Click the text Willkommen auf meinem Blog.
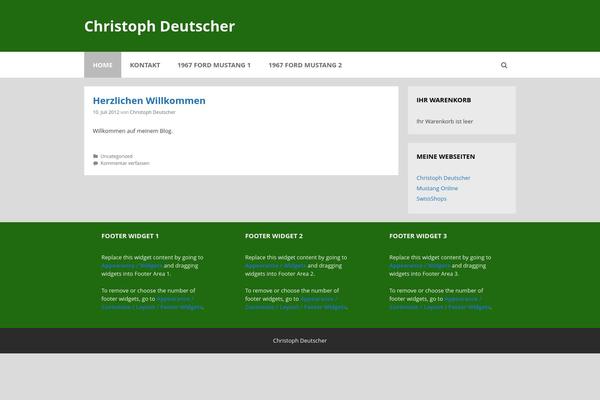Image resolution: width=600 pixels, height=400 pixels. 133,131
